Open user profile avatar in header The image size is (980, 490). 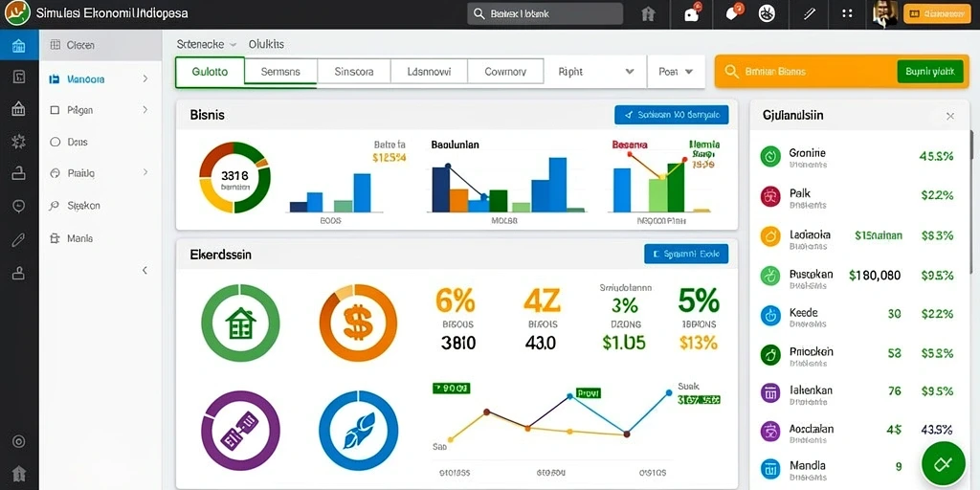point(885,13)
